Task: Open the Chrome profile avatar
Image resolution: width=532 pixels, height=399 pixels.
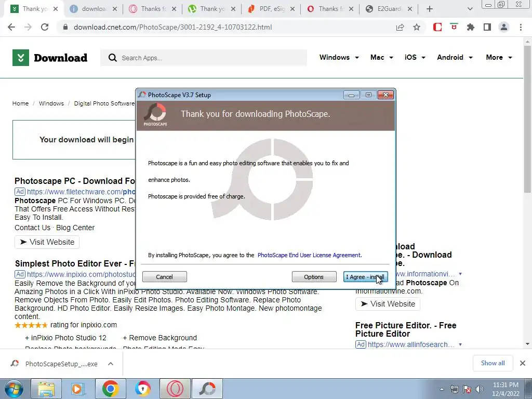Action: 504,27
